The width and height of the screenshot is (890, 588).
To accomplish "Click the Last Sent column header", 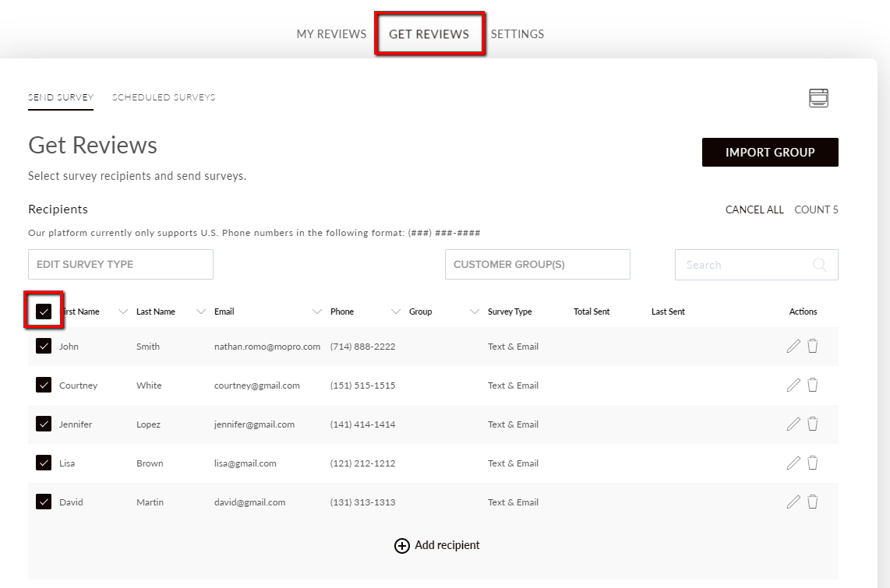I will point(668,312).
